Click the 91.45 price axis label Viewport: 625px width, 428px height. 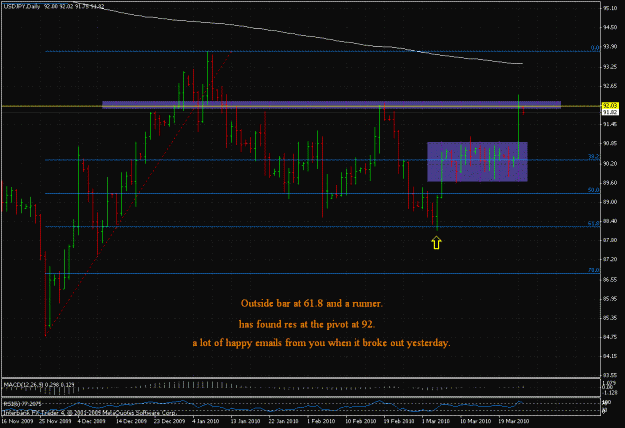(610, 124)
